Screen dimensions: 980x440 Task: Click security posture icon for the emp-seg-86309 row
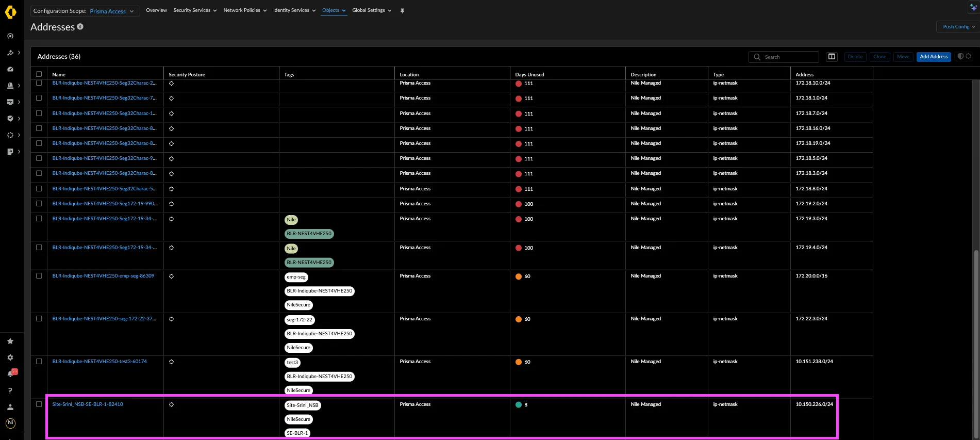171,276
